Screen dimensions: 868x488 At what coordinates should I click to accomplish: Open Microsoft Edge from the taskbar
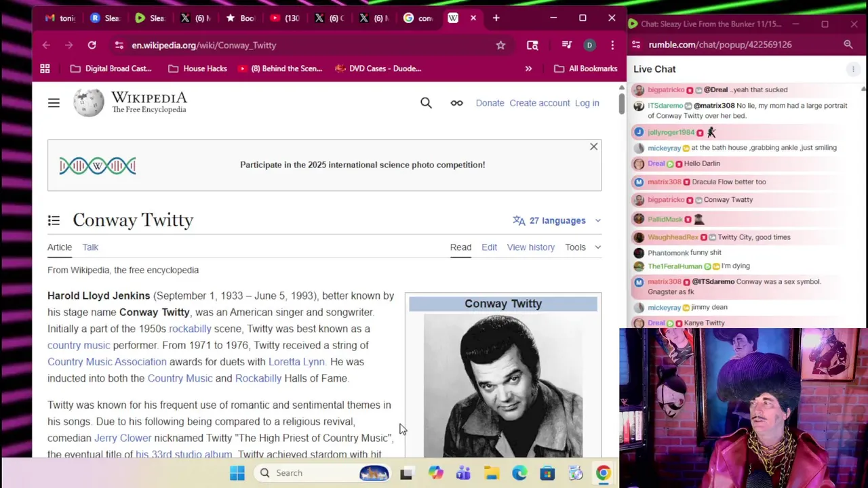519,473
